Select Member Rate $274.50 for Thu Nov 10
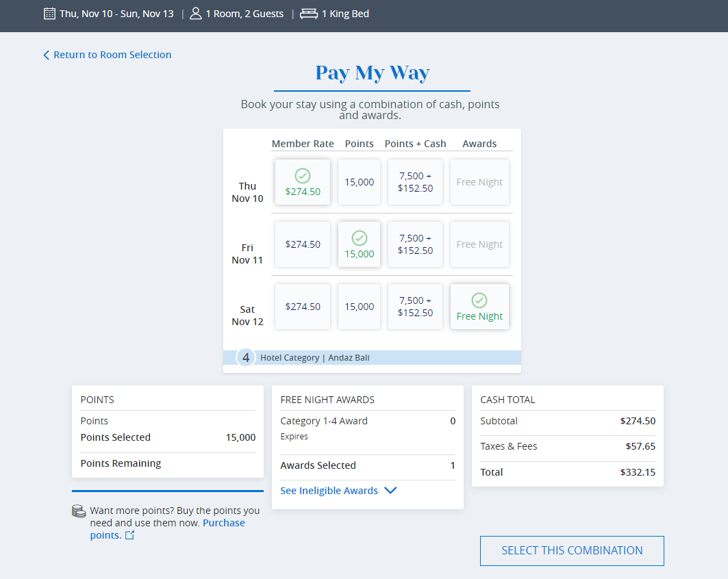Viewport: 728px width, 579px height. tap(303, 182)
